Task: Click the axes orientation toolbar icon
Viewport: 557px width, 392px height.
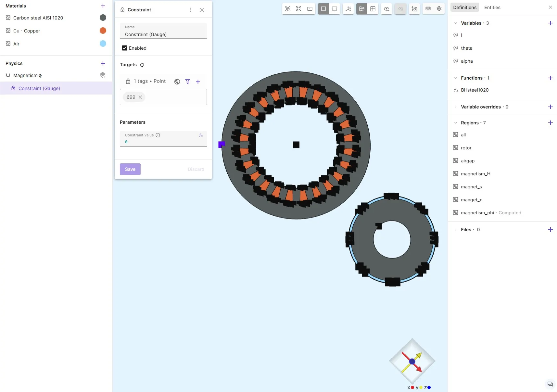Action: point(348,9)
